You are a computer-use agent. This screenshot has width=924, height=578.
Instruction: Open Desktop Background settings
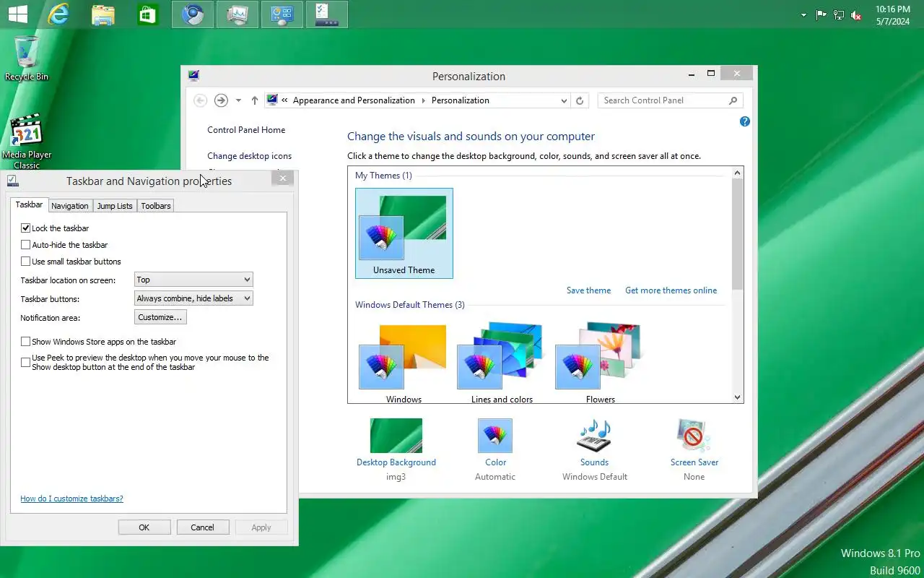point(396,449)
